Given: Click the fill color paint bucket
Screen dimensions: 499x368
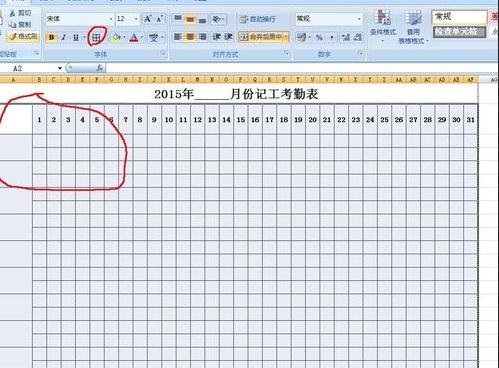Looking at the screenshot, I should click(116, 37).
